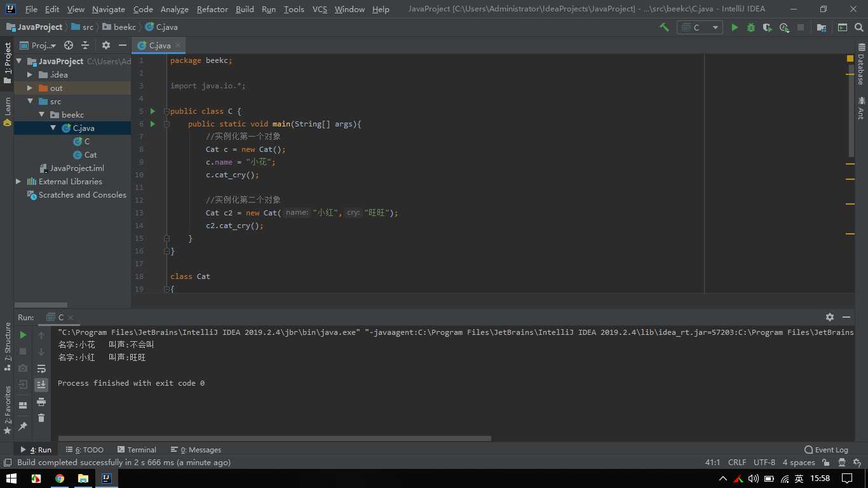868x488 pixels.
Task: Open the Build menu
Action: point(245,10)
